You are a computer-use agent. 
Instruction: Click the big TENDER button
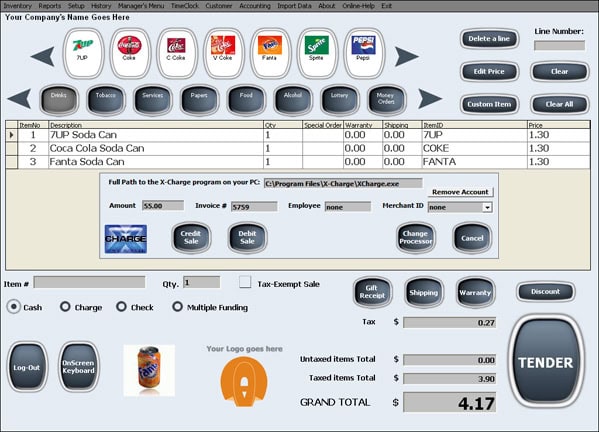pyautogui.click(x=546, y=362)
